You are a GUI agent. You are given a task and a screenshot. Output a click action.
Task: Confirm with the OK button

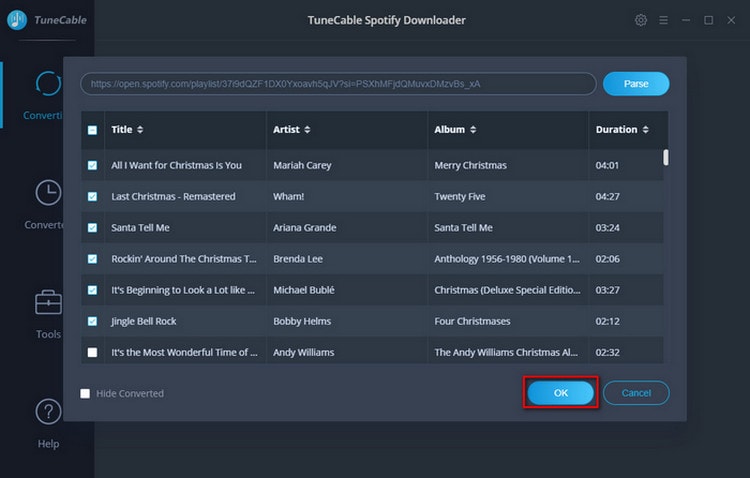click(561, 393)
